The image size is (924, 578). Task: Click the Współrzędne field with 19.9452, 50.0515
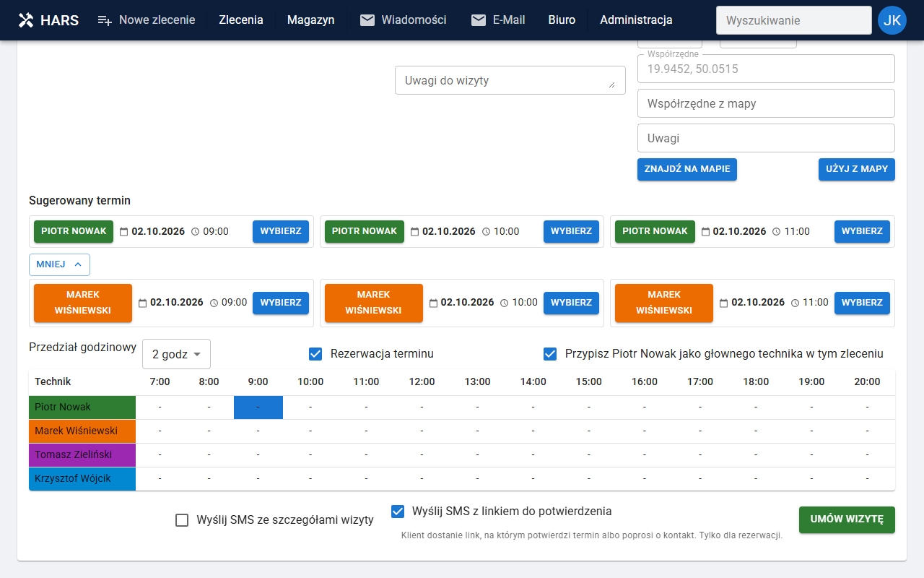pyautogui.click(x=766, y=69)
